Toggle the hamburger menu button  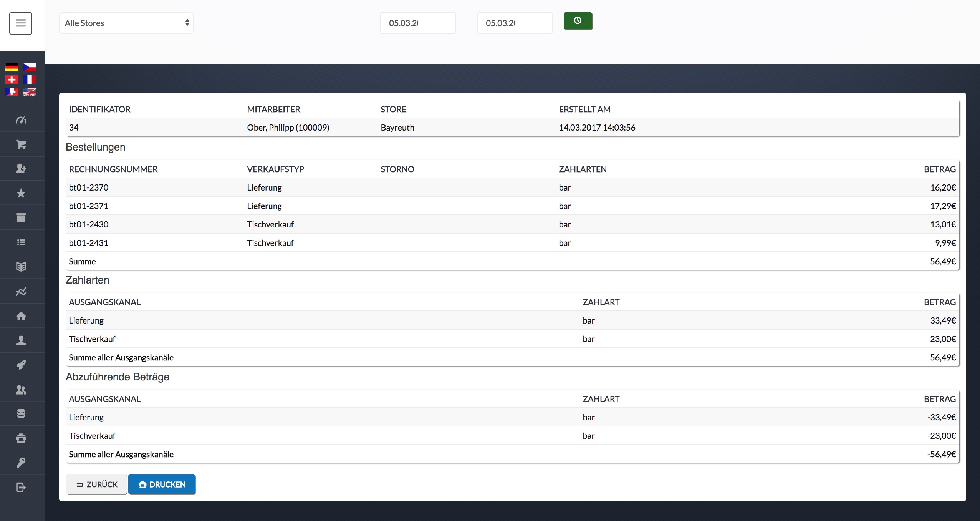(21, 23)
